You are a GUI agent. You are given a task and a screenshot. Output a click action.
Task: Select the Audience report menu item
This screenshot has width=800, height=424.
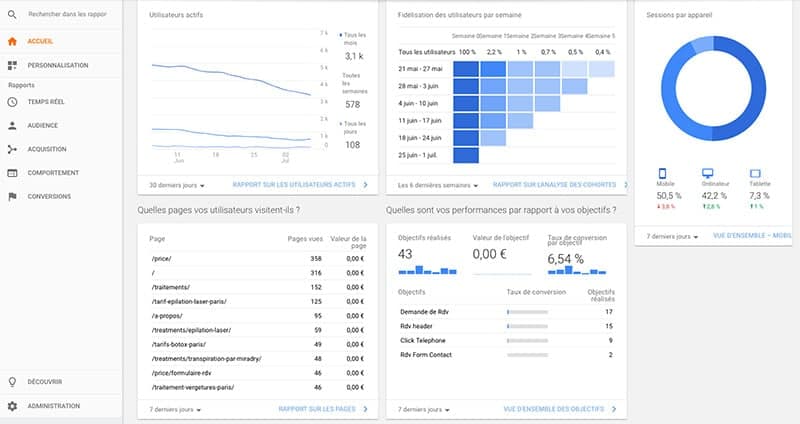point(43,125)
